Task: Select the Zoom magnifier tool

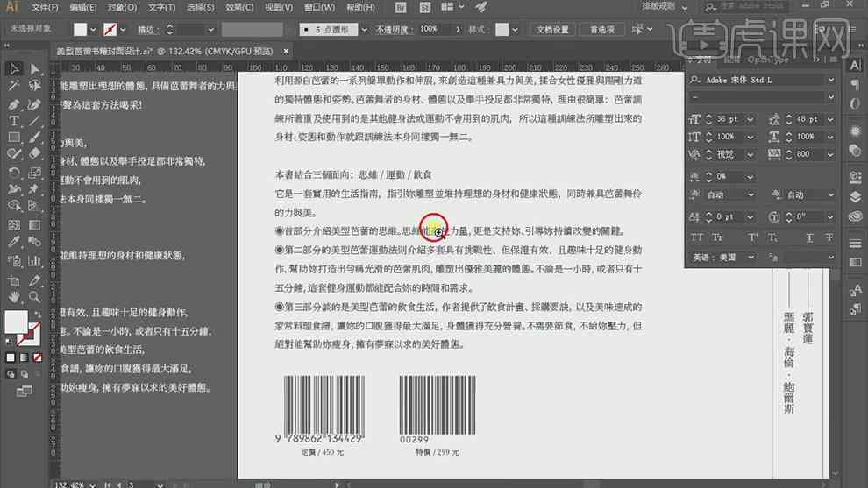Action: click(x=34, y=297)
